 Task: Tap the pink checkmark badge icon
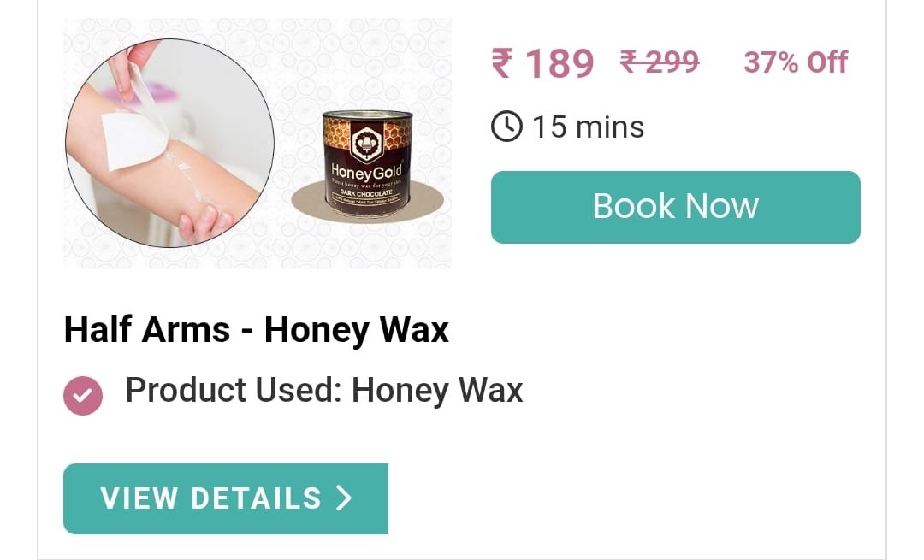click(x=83, y=396)
